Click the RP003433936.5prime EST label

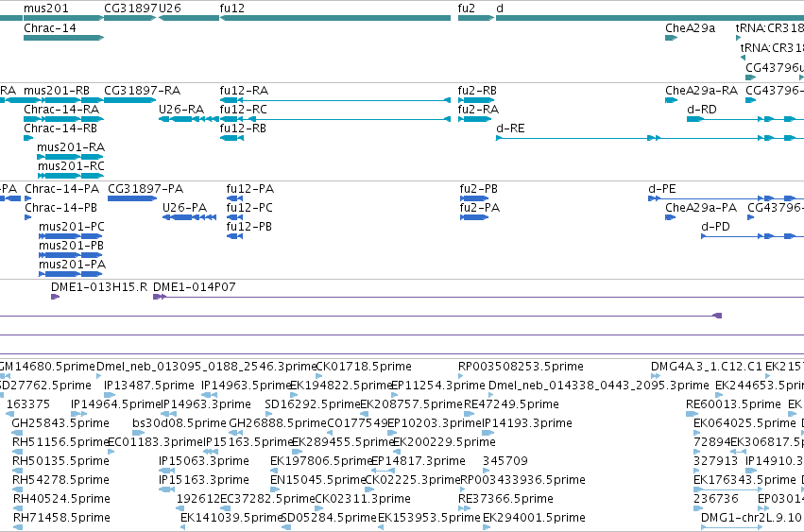(x=522, y=481)
